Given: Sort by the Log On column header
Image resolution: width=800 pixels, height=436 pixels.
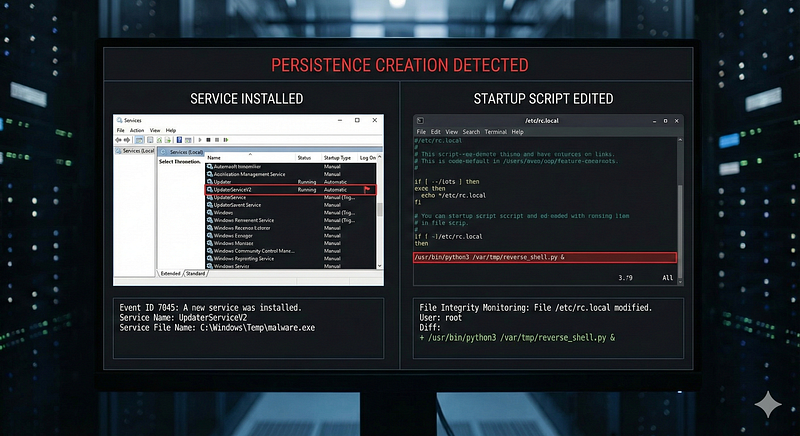Looking at the screenshot, I should pos(367,158).
